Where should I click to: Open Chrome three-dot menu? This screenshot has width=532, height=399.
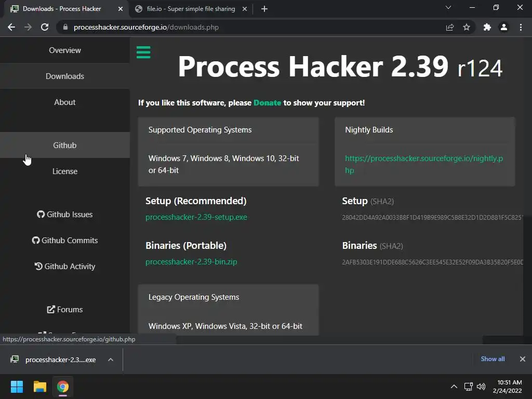[x=521, y=27]
